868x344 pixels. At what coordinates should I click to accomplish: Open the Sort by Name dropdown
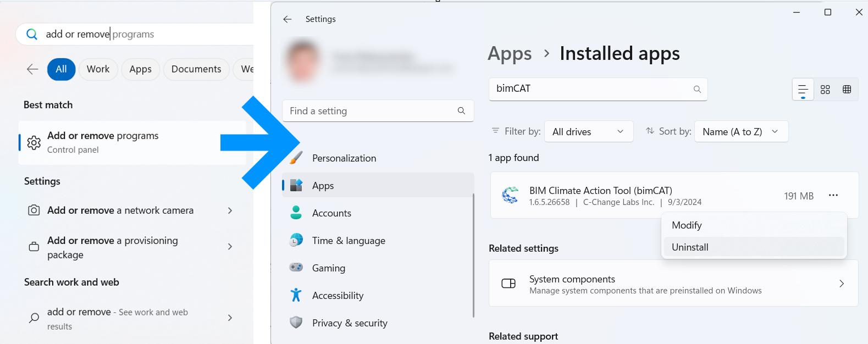click(x=740, y=132)
